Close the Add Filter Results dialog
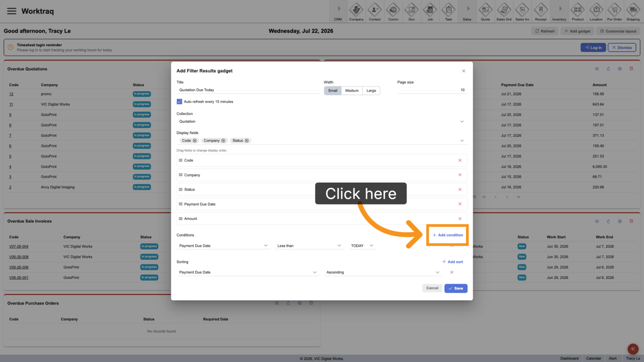 (x=463, y=71)
